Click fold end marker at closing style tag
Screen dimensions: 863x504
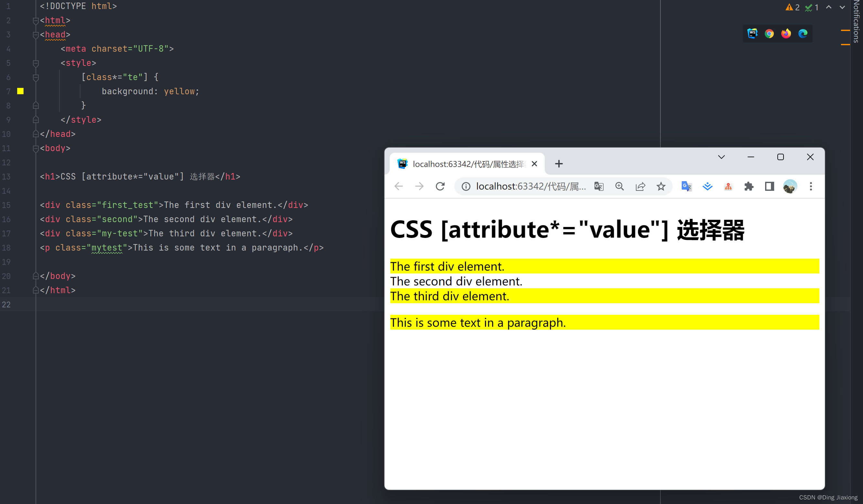tap(36, 120)
